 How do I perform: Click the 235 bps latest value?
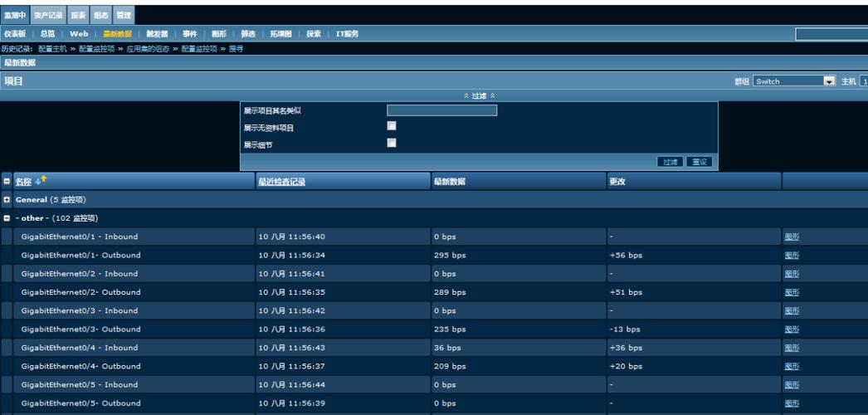(450, 330)
